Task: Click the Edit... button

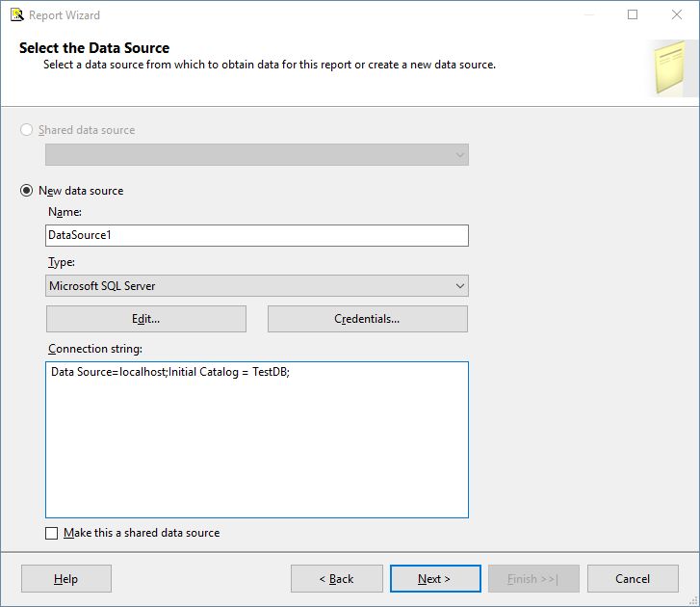Action: (146, 319)
